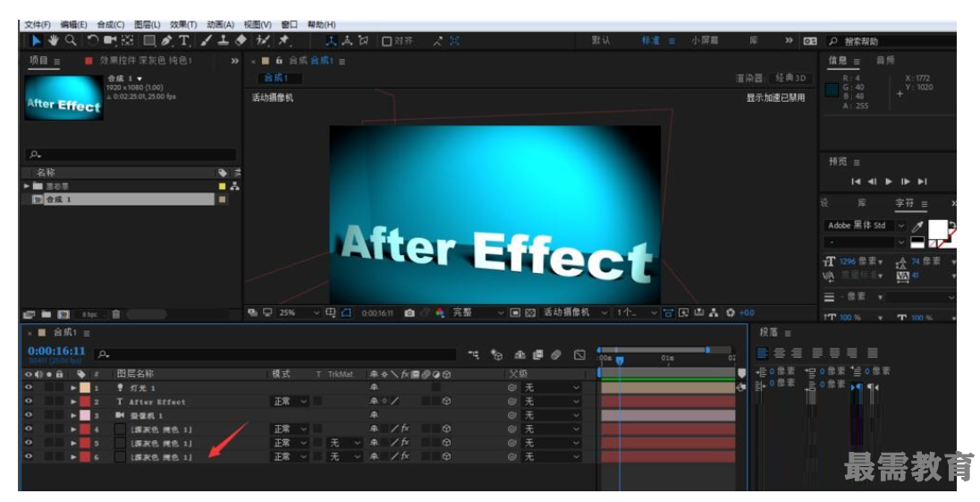Select the Unified Camera tool
Image resolution: width=980 pixels, height=502 pixels.
coord(111,40)
